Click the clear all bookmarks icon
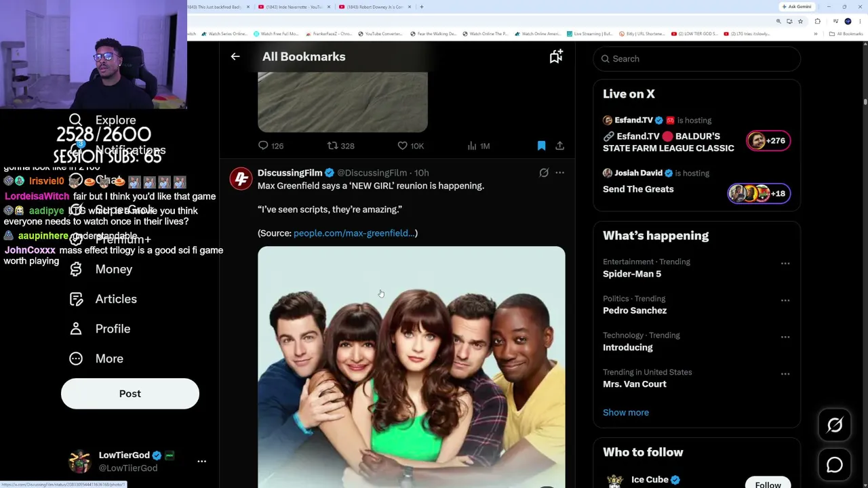 pos(556,57)
